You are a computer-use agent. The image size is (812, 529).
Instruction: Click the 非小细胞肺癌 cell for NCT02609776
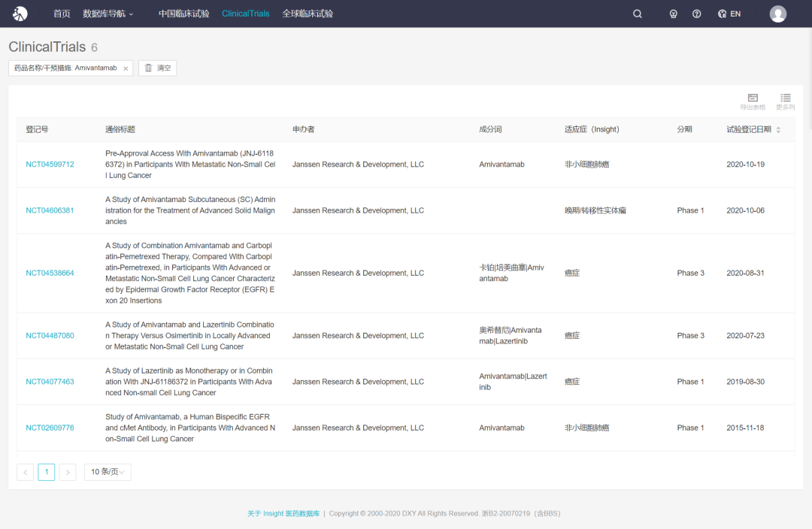(x=586, y=428)
